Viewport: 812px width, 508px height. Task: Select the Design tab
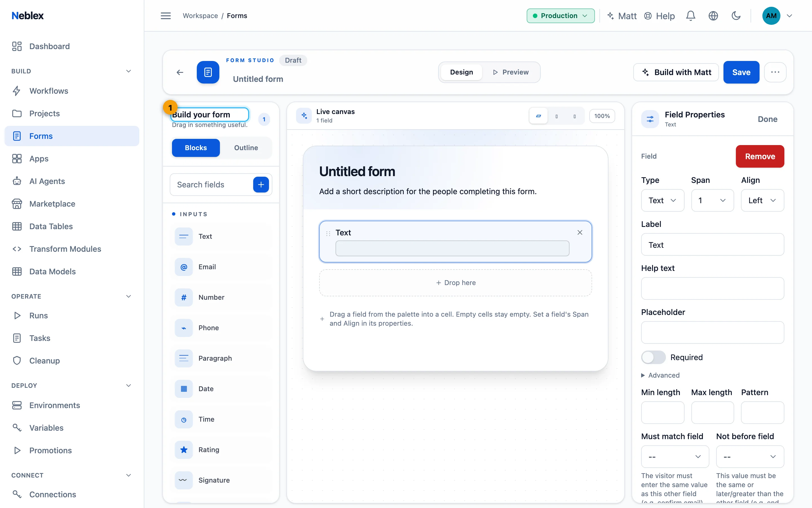point(461,72)
